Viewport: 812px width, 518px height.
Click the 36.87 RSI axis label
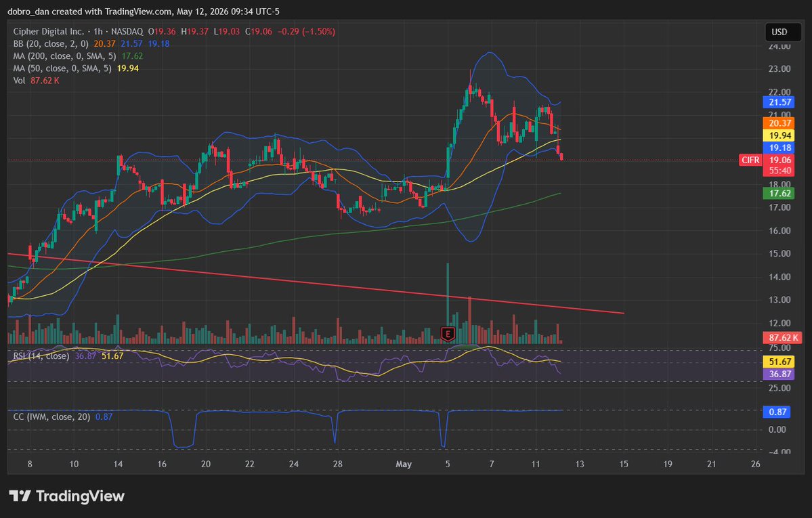779,374
